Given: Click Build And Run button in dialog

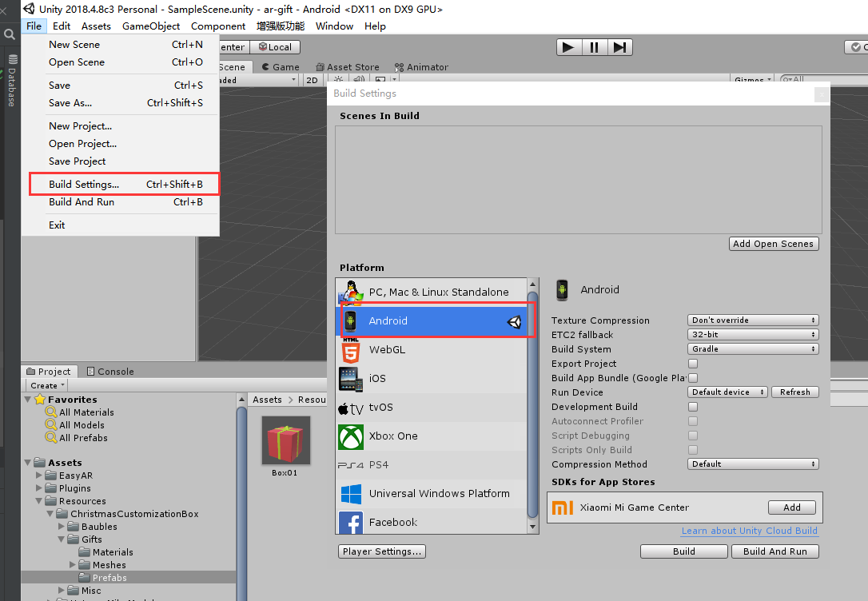Looking at the screenshot, I should click(x=775, y=551).
